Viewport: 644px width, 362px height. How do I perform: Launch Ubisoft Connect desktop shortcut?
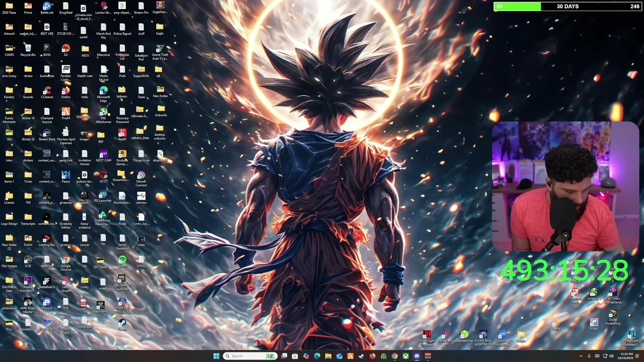click(x=141, y=179)
